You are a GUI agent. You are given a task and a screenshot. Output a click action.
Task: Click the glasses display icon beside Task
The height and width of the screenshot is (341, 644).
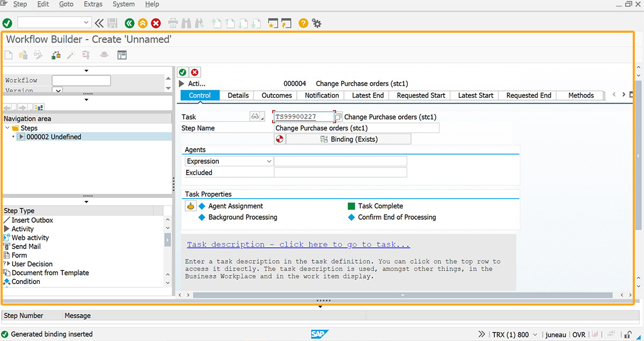(255, 117)
